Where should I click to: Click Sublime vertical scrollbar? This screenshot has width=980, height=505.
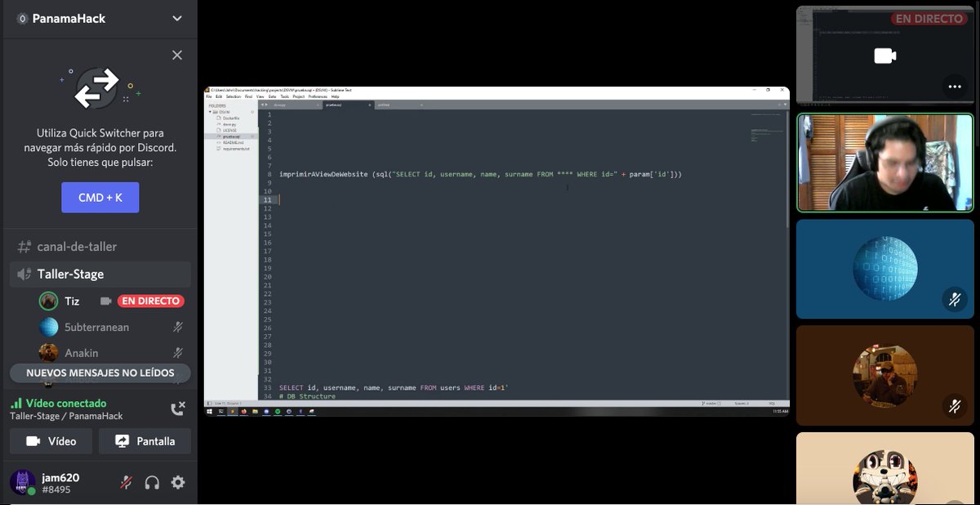point(787,168)
